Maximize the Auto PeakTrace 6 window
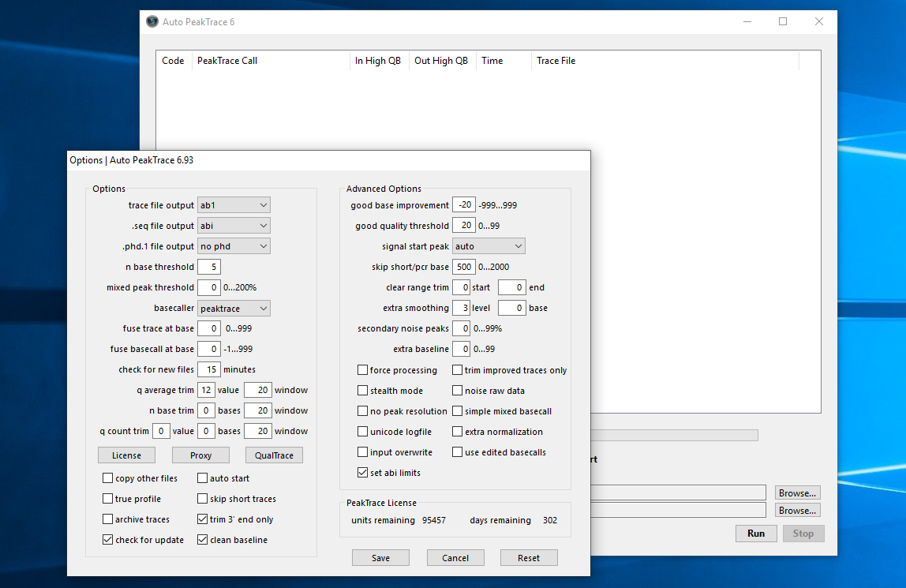The height and width of the screenshot is (588, 906). pos(782,21)
